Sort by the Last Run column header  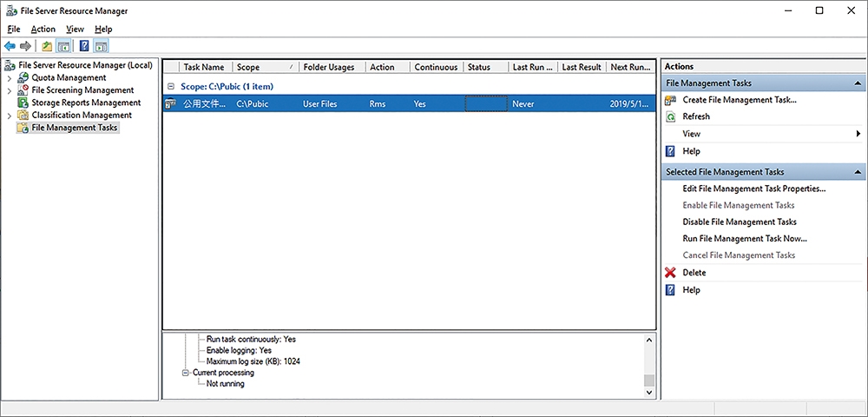(533, 67)
